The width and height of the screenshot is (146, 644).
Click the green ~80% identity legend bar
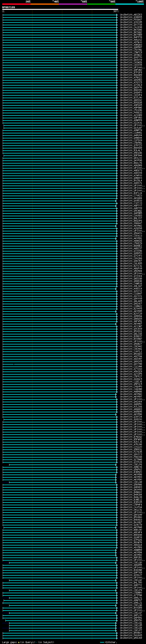[101, 4]
